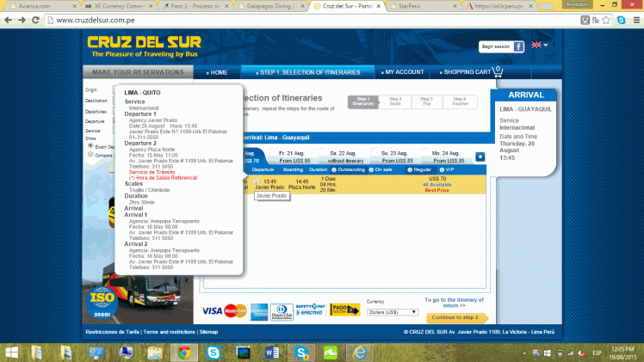
Task: Click the taskbar clock showing 12:05 PM
Action: [623, 353]
